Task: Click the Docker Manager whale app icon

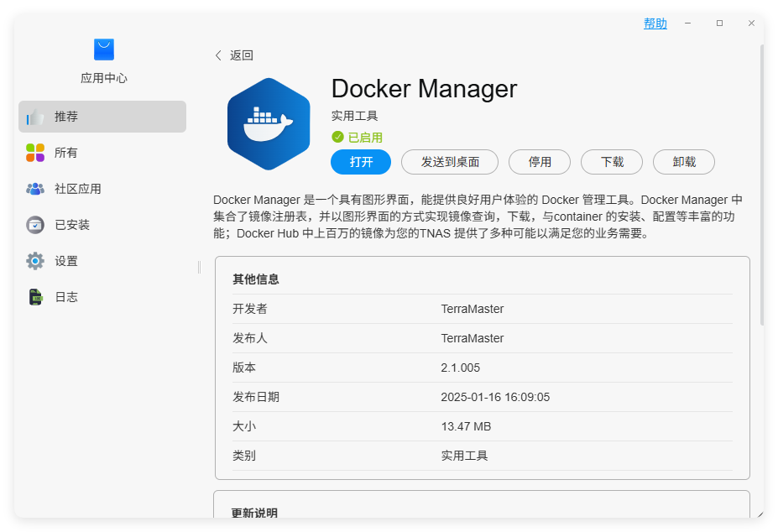Action: coord(268,123)
